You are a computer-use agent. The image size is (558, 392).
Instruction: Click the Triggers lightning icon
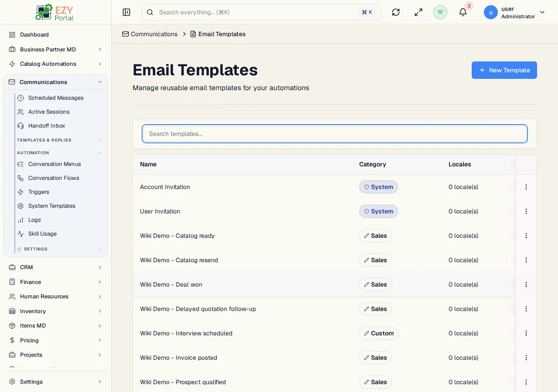tap(20, 192)
